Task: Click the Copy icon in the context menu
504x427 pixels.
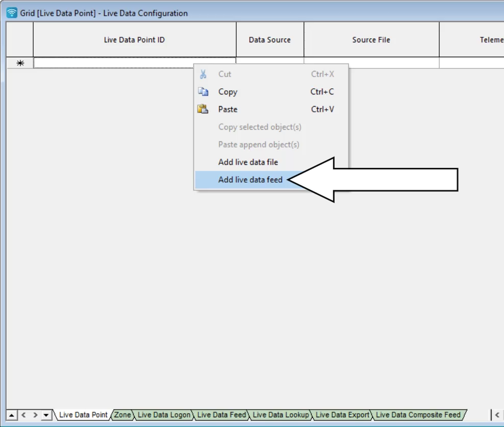Action: coord(203,92)
